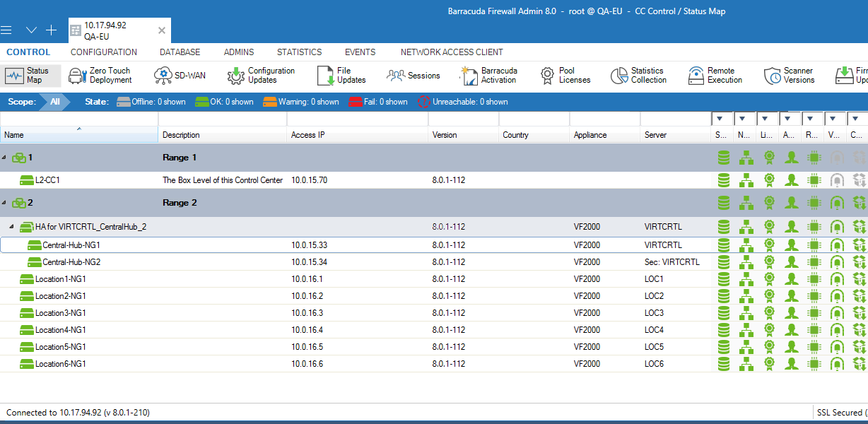
Task: Click the chip icon in Location4-NG1 row
Action: 814,330
